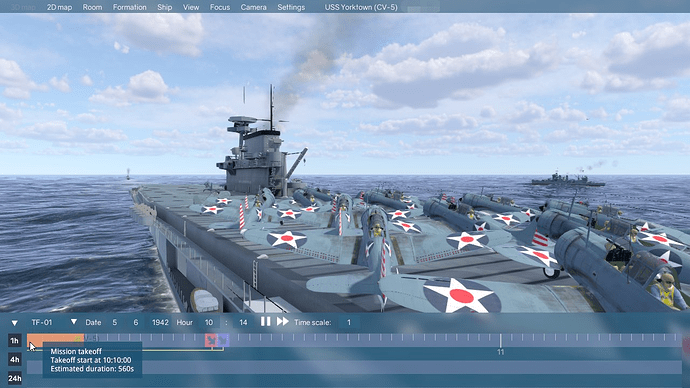Open the Camera menu
The width and height of the screenshot is (690, 388).
[253, 7]
